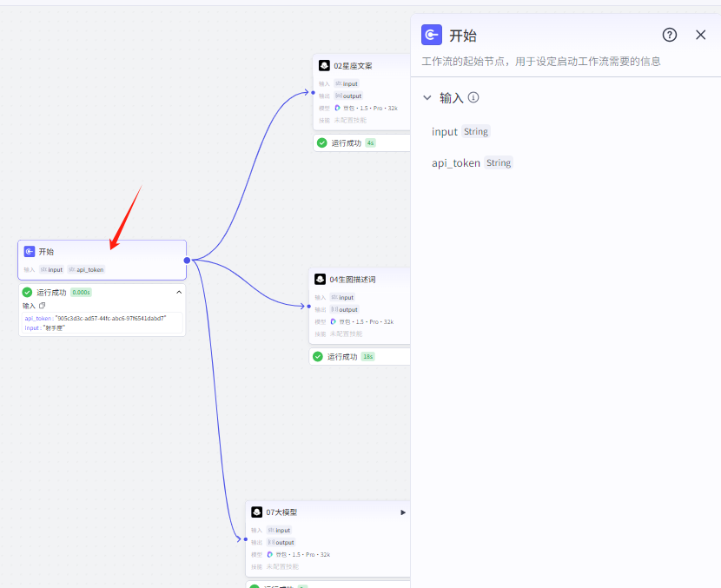Click the green success check under 开始 node
721x588 pixels.
coord(27,293)
